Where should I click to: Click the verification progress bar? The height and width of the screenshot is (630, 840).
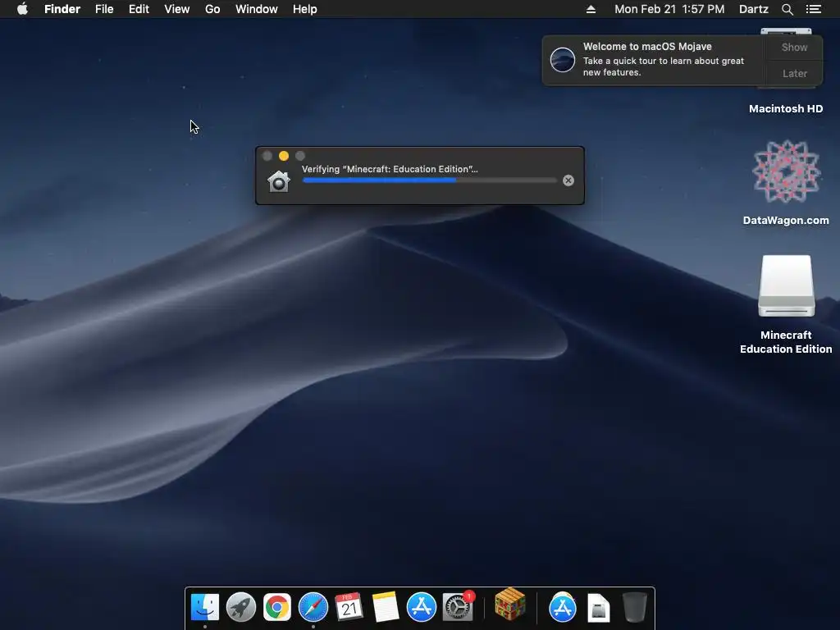pyautogui.click(x=430, y=180)
